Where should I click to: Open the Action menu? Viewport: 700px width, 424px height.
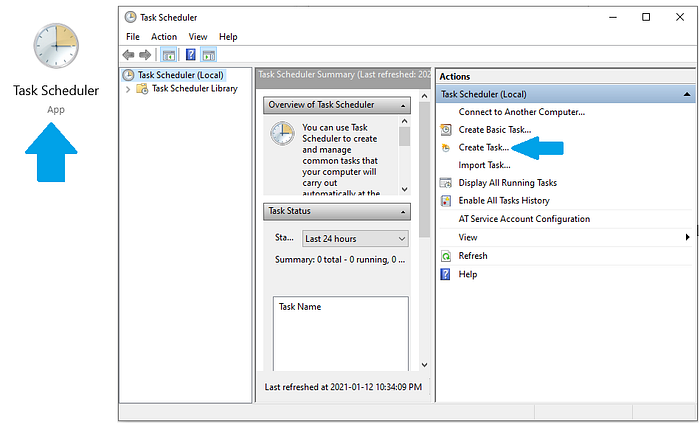[x=164, y=37]
